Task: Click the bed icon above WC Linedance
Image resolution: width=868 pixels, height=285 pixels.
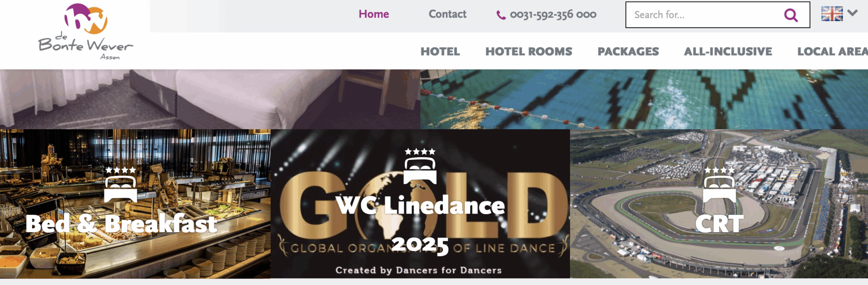Action: point(420,170)
